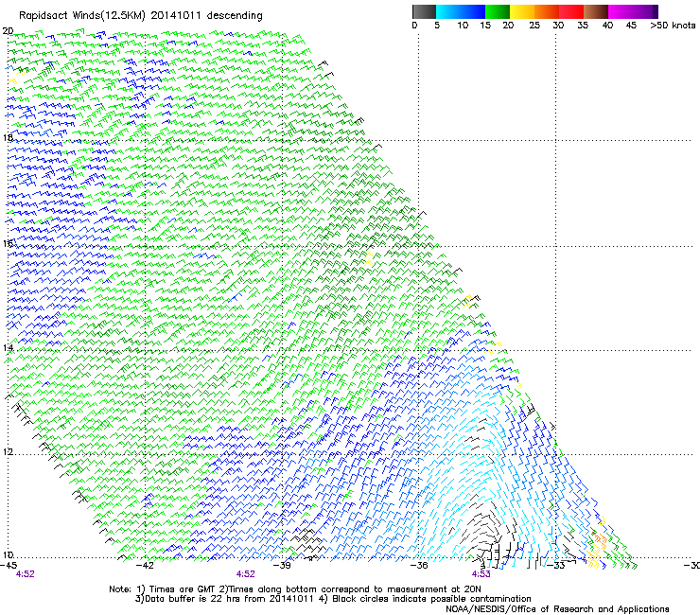Click the purple '4:53' time label
Screen dimensions: 700x615
tap(481, 574)
